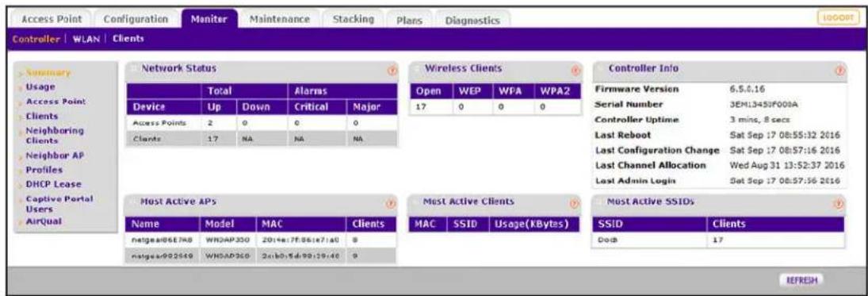Open Summary in the sidebar
Viewport: 868px width, 296px height.
[48, 73]
